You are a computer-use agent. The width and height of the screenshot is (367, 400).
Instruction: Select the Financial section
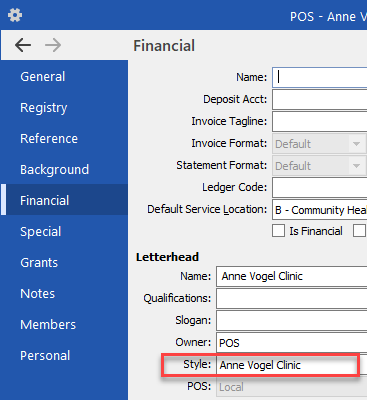click(x=64, y=200)
